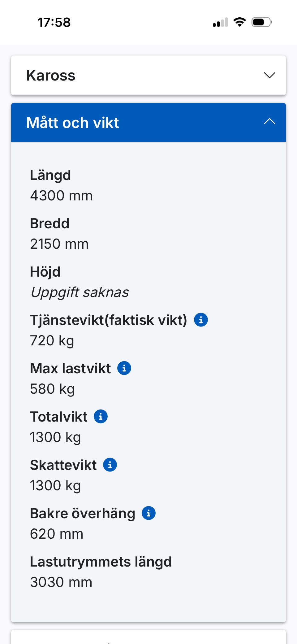297x644 pixels.
Task: Expand the Kaross section chevron
Action: [269, 75]
